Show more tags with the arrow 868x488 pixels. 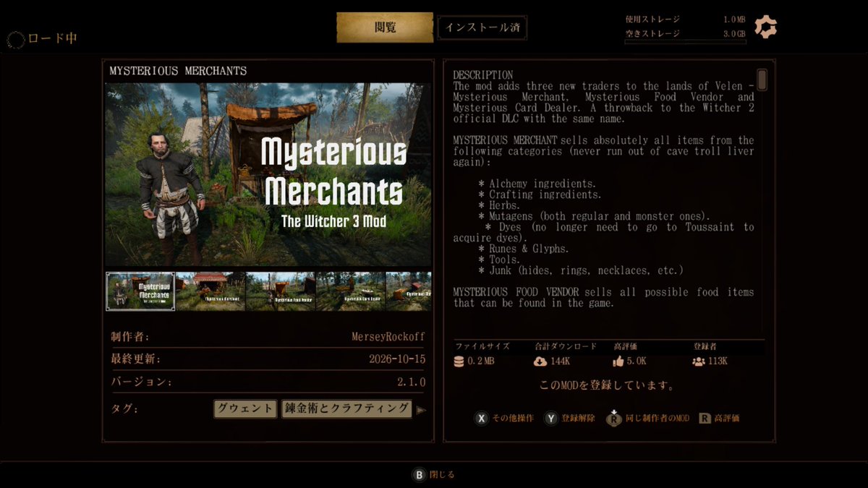(421, 410)
